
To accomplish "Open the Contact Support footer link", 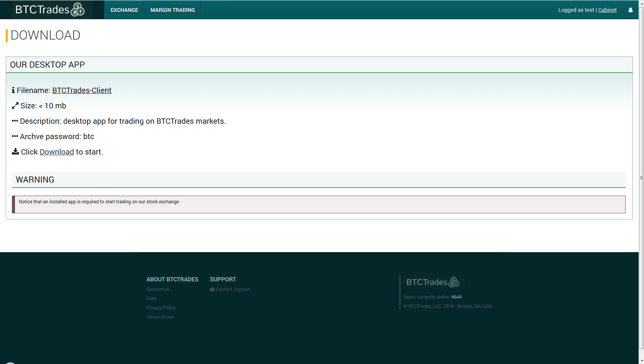I will [233, 289].
